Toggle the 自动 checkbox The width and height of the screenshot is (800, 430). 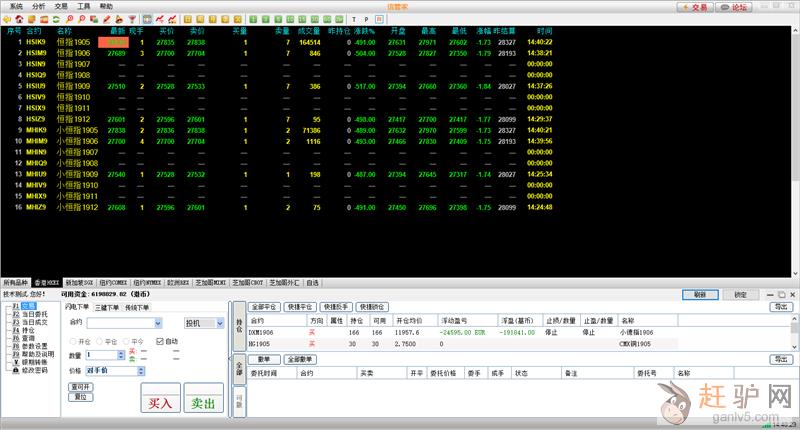pos(161,341)
